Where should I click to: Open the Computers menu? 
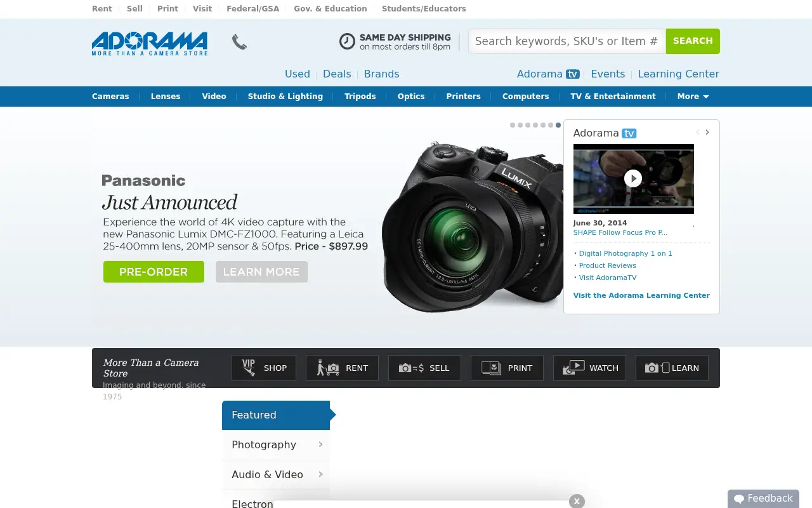pyautogui.click(x=526, y=97)
